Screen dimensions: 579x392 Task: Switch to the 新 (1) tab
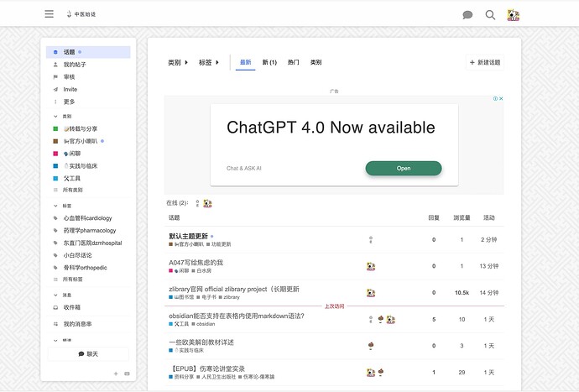click(x=269, y=62)
